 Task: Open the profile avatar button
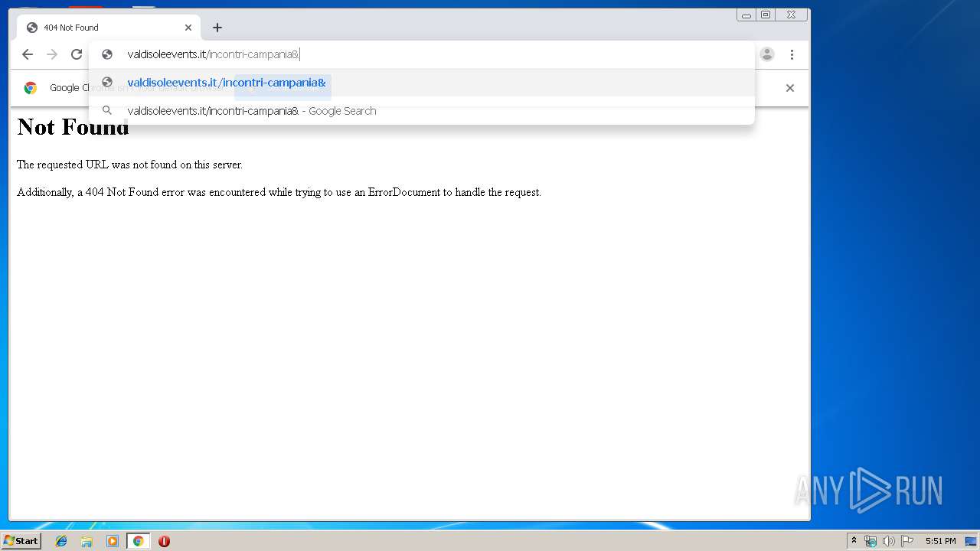(767, 54)
